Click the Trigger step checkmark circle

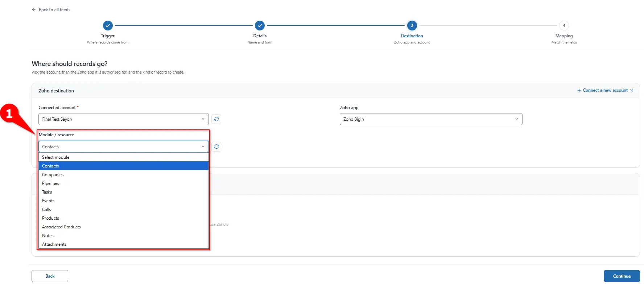point(108,25)
